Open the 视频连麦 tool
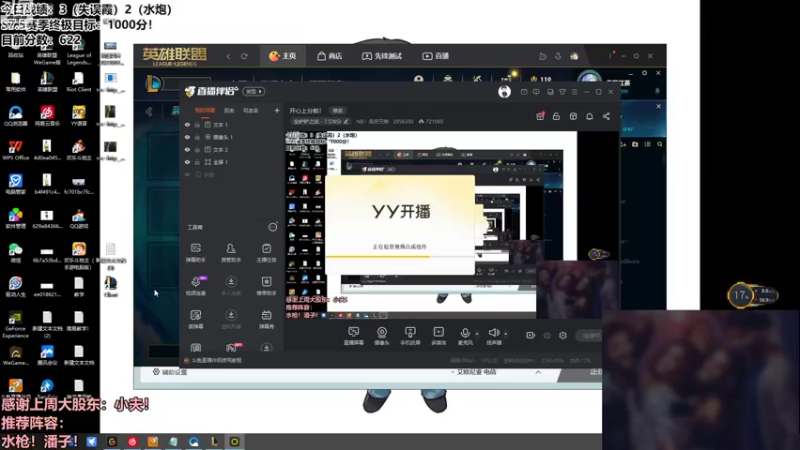 coord(196,286)
